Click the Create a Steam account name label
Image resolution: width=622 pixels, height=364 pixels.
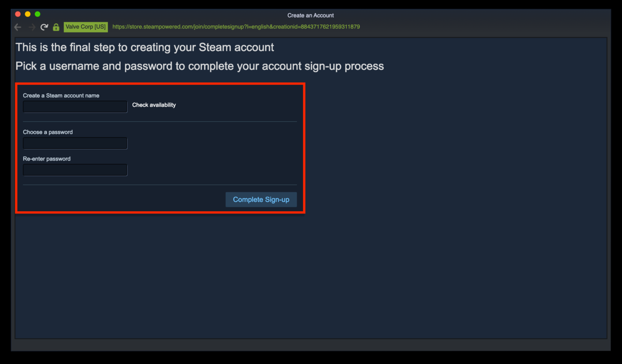click(61, 96)
